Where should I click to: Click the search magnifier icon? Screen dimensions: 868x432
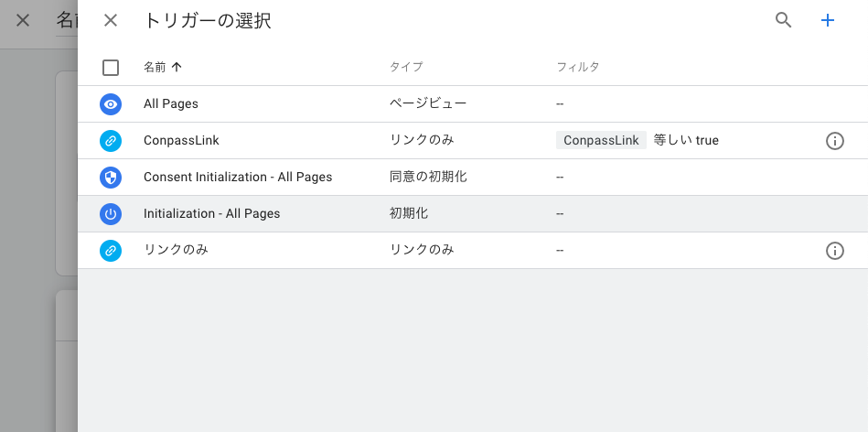(x=783, y=20)
